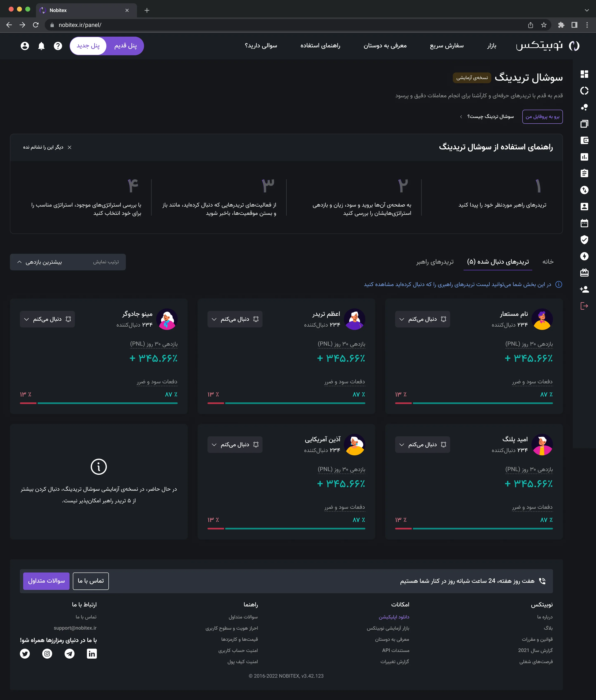Select the تریدرهای دنبال شده tab

pyautogui.click(x=498, y=262)
